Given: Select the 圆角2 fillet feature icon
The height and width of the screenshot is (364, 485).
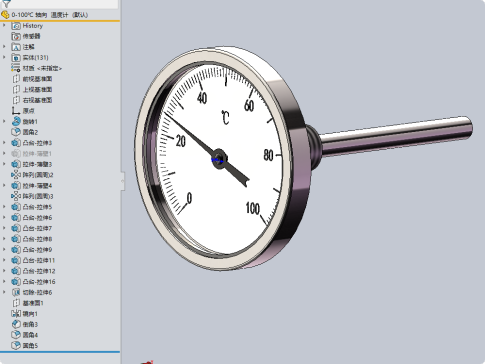Looking at the screenshot, I should point(16,132).
